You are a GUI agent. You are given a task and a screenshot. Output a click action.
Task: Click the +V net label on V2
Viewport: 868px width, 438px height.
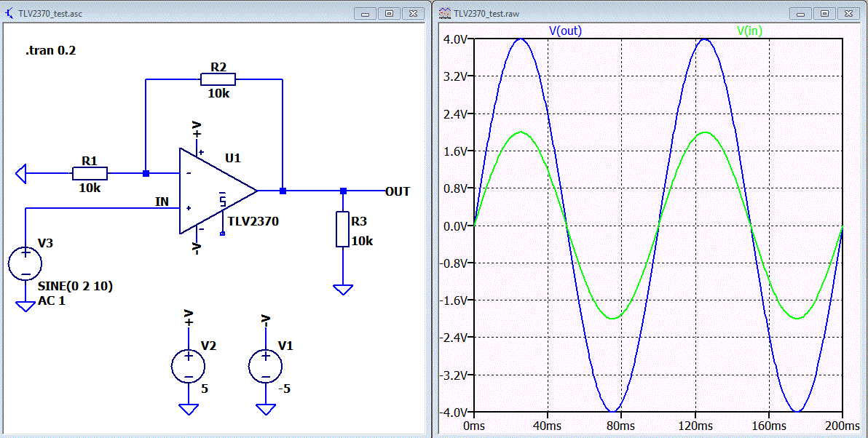(x=188, y=318)
